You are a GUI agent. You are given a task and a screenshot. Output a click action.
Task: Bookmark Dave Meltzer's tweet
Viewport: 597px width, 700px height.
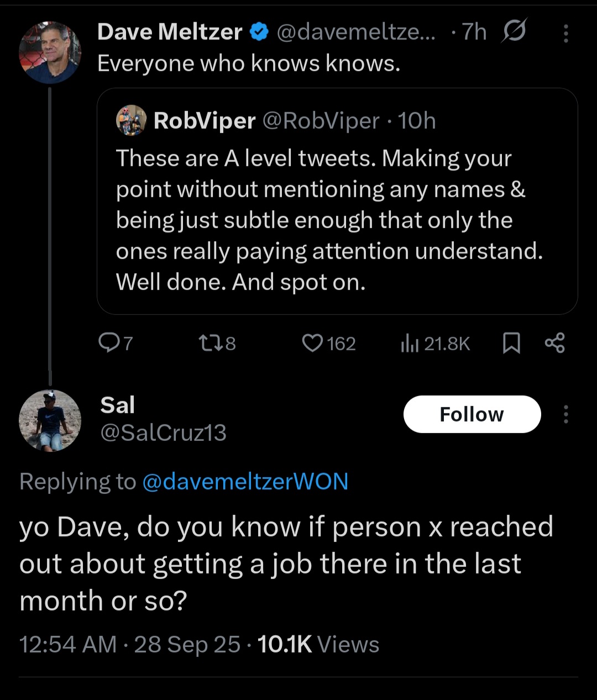511,344
